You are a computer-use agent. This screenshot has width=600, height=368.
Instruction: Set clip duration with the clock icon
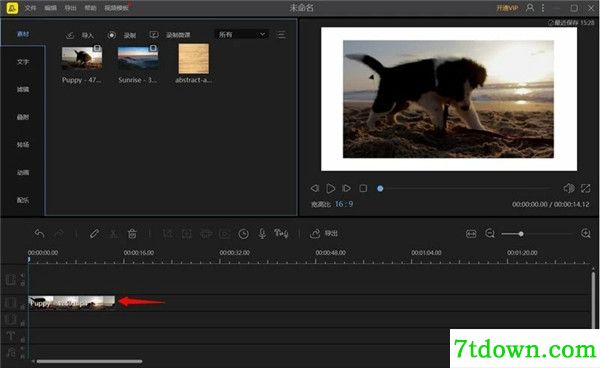point(243,234)
